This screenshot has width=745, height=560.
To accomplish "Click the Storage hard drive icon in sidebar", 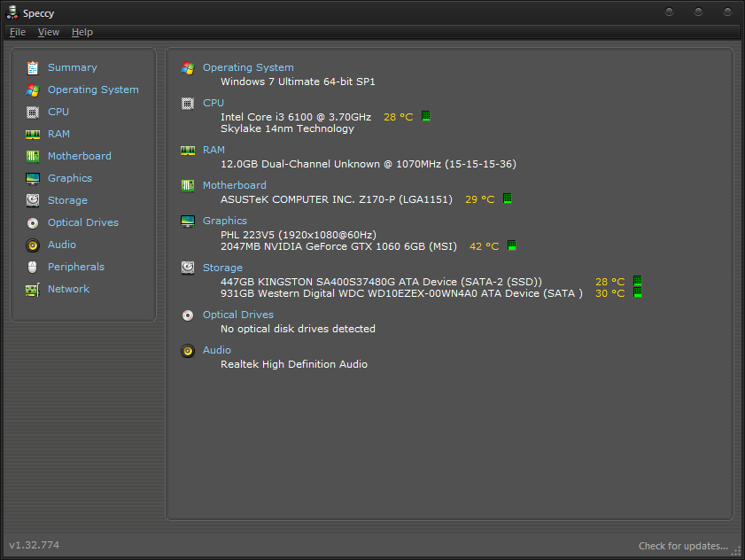I will [32, 200].
